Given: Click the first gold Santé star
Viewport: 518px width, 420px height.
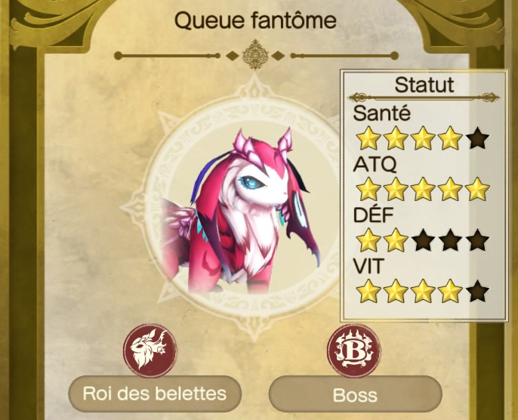Looking at the screenshot, I should click(x=368, y=140).
